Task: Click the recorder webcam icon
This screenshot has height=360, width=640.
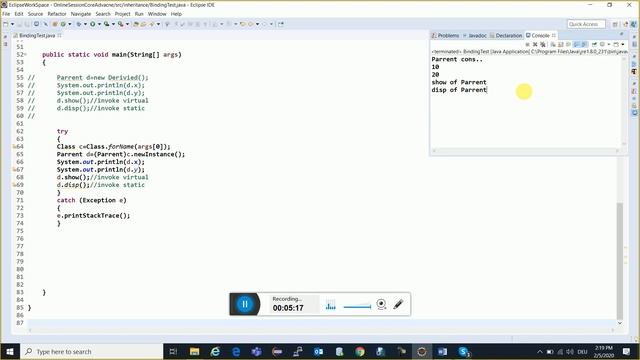Action: point(381,304)
